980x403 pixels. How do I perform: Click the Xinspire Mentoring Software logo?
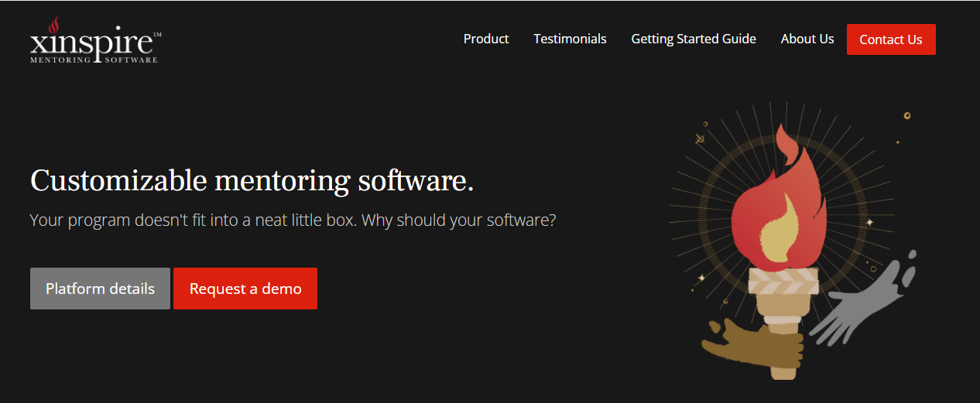95,39
